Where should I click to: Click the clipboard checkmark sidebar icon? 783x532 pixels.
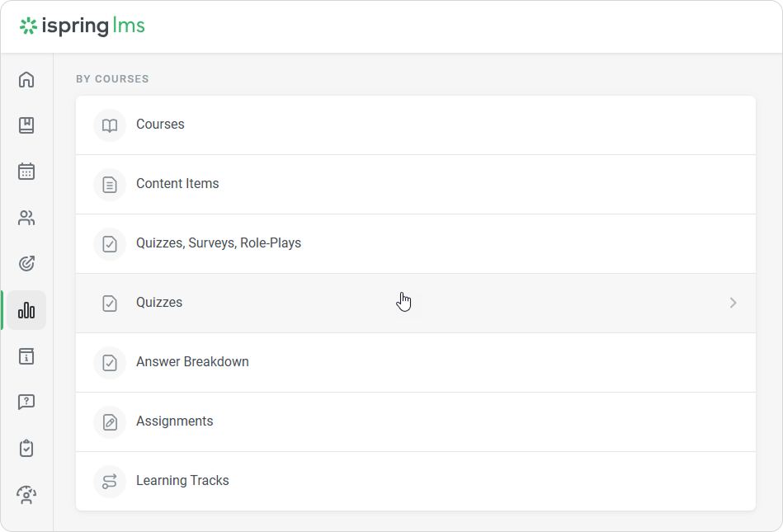(26, 449)
